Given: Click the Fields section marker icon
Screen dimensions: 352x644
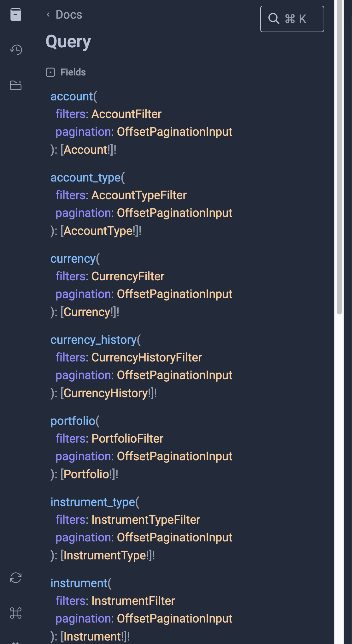Looking at the screenshot, I should coord(50,72).
